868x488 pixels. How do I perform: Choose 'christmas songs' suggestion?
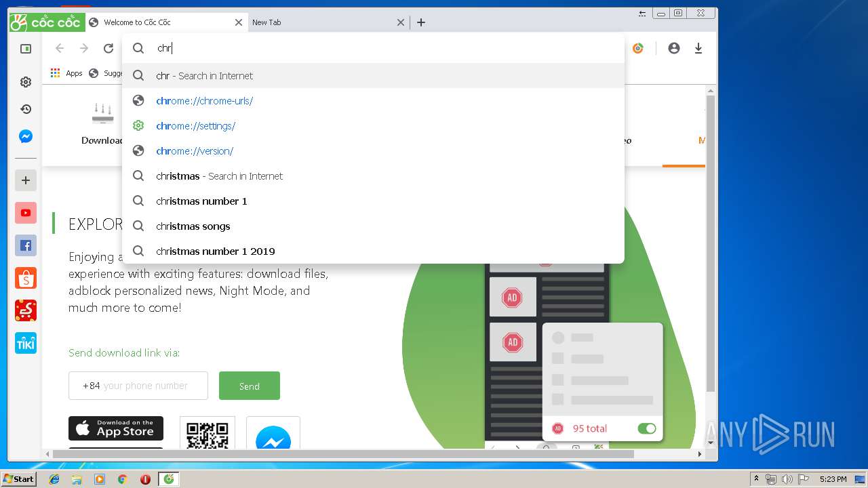tap(373, 226)
